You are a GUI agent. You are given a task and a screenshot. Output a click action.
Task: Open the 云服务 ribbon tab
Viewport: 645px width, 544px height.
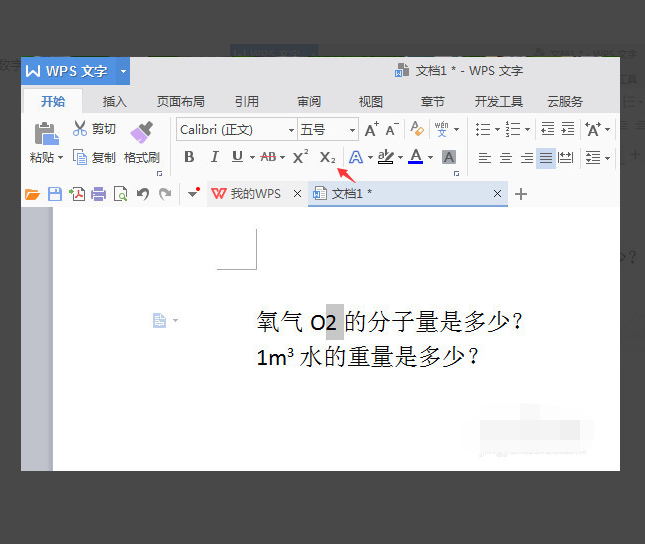pos(565,101)
